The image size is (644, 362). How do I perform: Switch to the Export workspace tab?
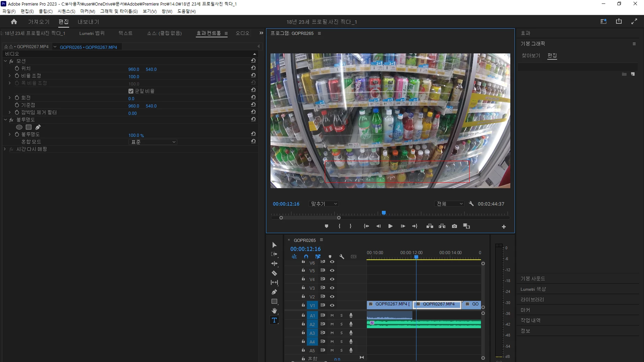tap(88, 22)
